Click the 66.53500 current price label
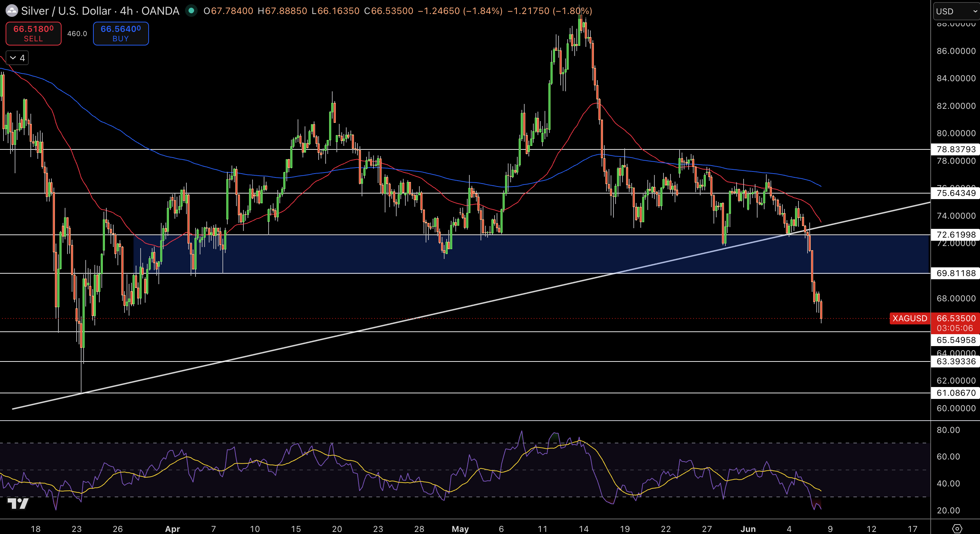 point(955,318)
